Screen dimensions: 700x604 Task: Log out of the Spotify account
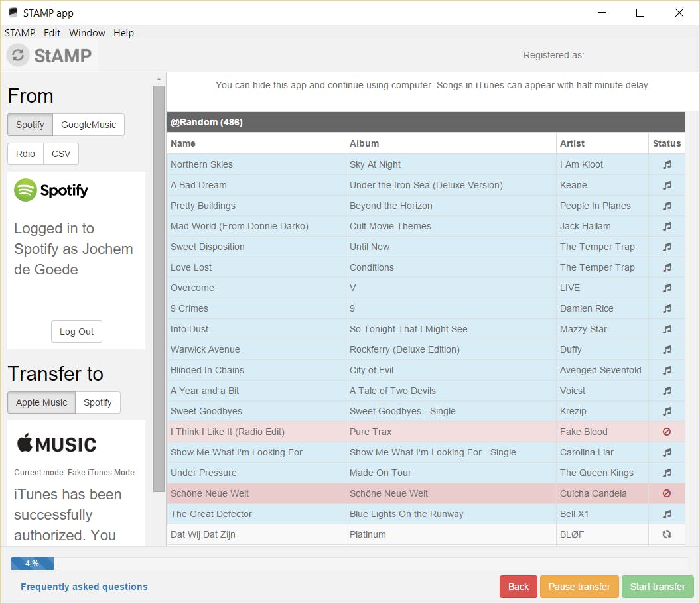76,332
